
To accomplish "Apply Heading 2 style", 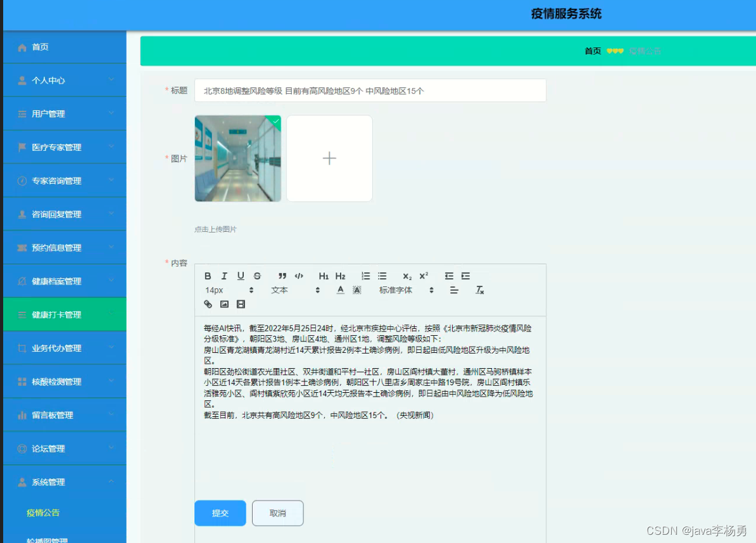I will tap(340, 276).
